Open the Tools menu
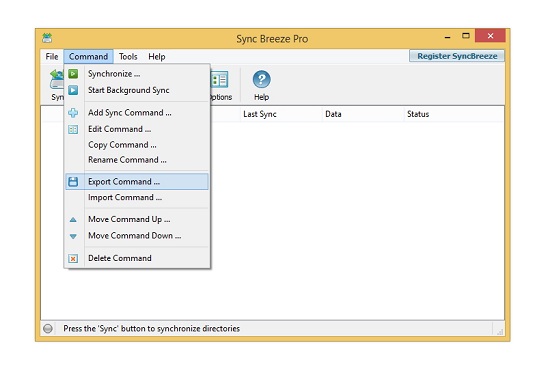 pyautogui.click(x=128, y=56)
